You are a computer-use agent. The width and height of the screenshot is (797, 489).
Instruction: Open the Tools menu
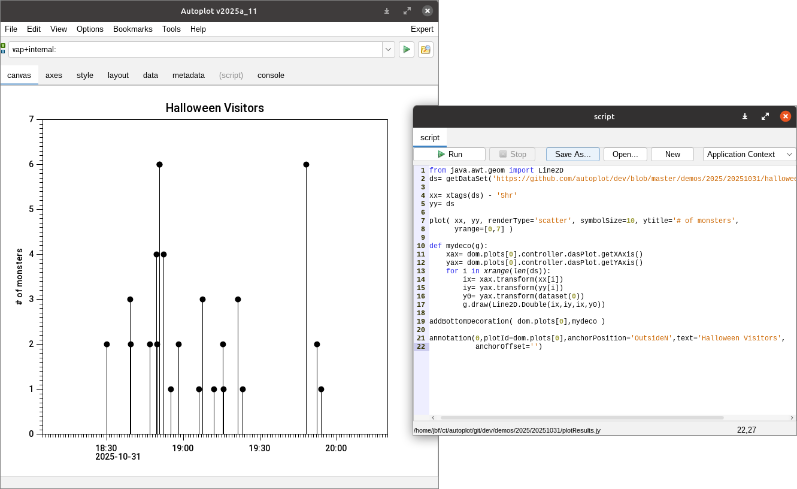coord(171,29)
